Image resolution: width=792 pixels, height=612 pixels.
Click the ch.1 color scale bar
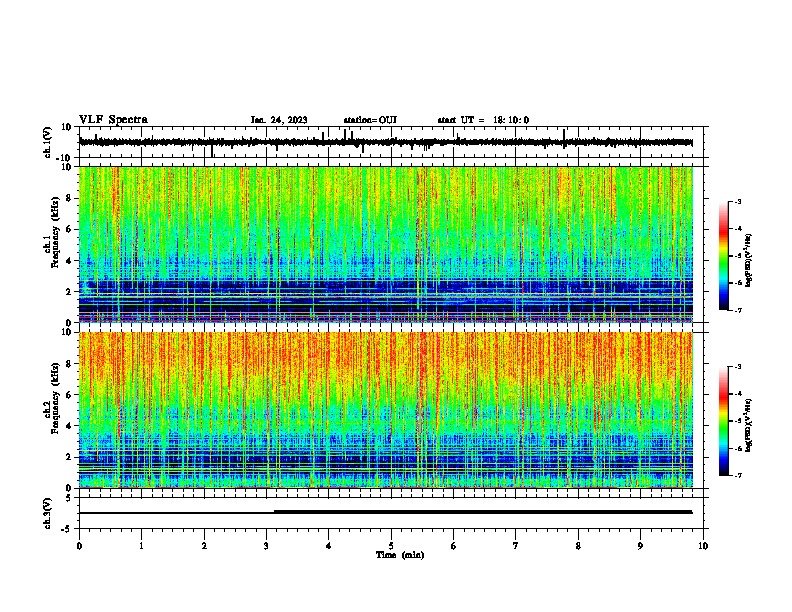pyautogui.click(x=724, y=256)
